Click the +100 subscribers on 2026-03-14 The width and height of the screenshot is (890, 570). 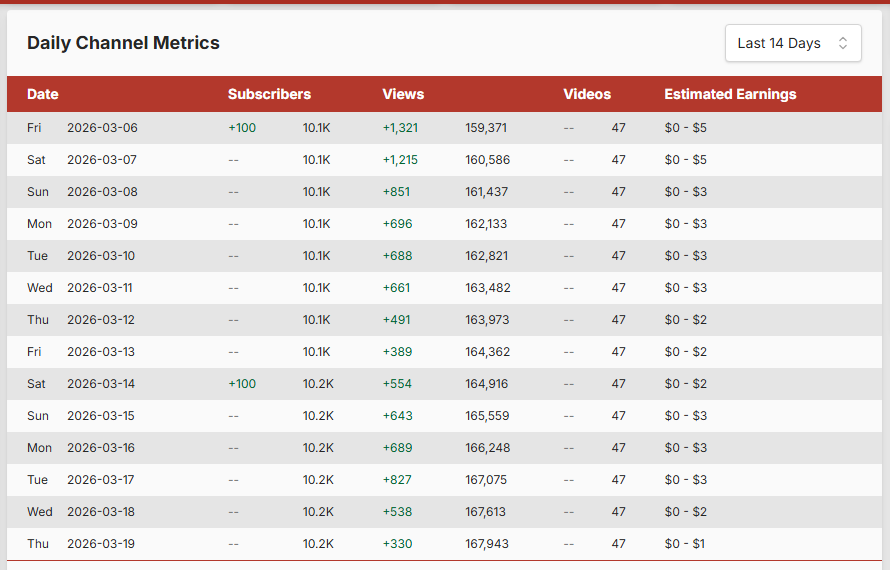tap(242, 384)
